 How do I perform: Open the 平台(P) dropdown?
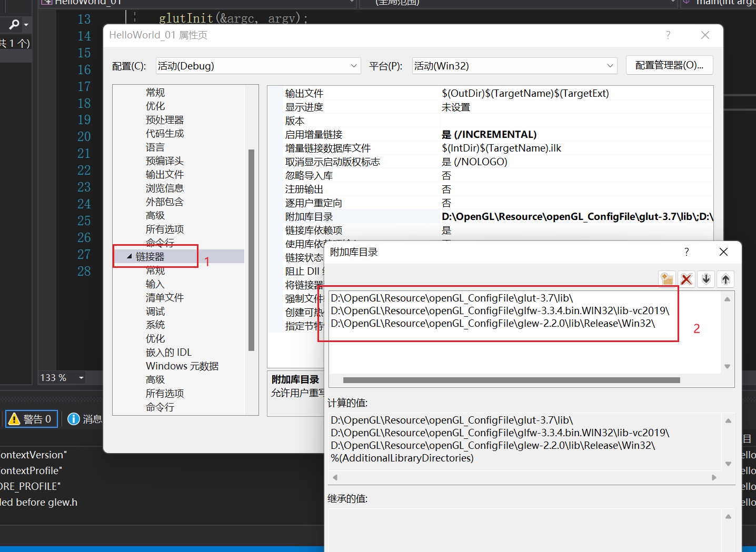click(x=514, y=66)
